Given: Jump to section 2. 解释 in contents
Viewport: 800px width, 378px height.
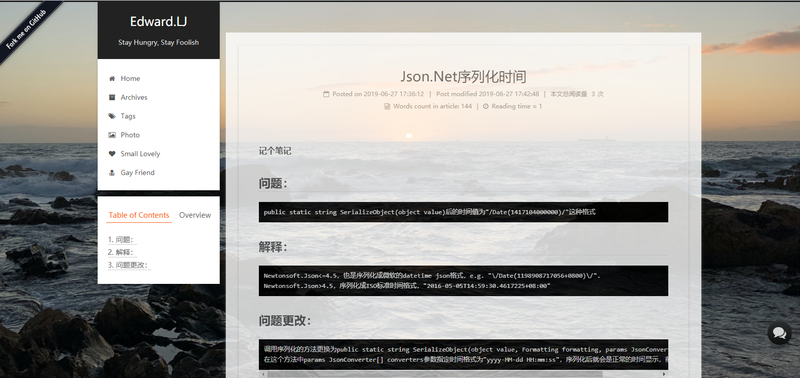Looking at the screenshot, I should coord(122,253).
